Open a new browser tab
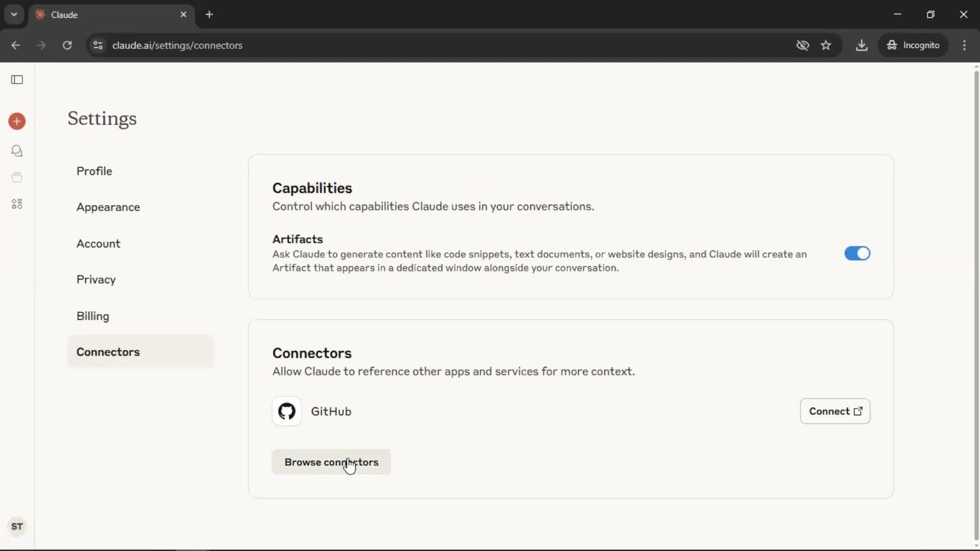 coord(209,14)
